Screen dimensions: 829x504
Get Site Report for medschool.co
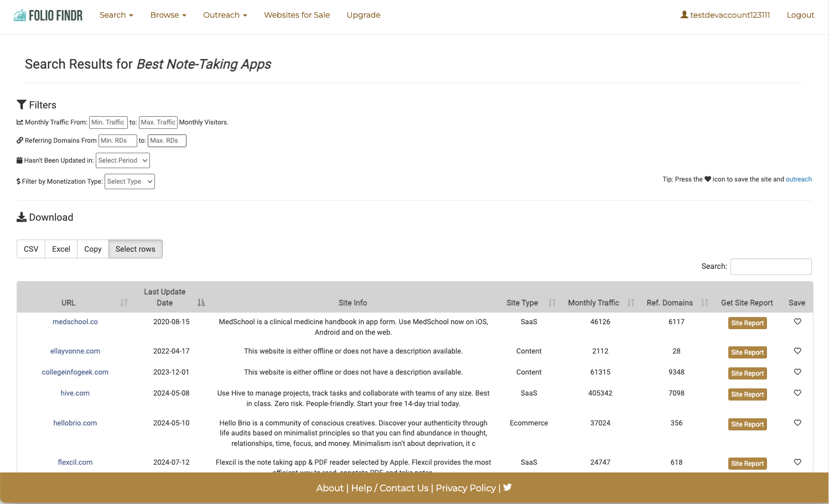click(x=747, y=323)
